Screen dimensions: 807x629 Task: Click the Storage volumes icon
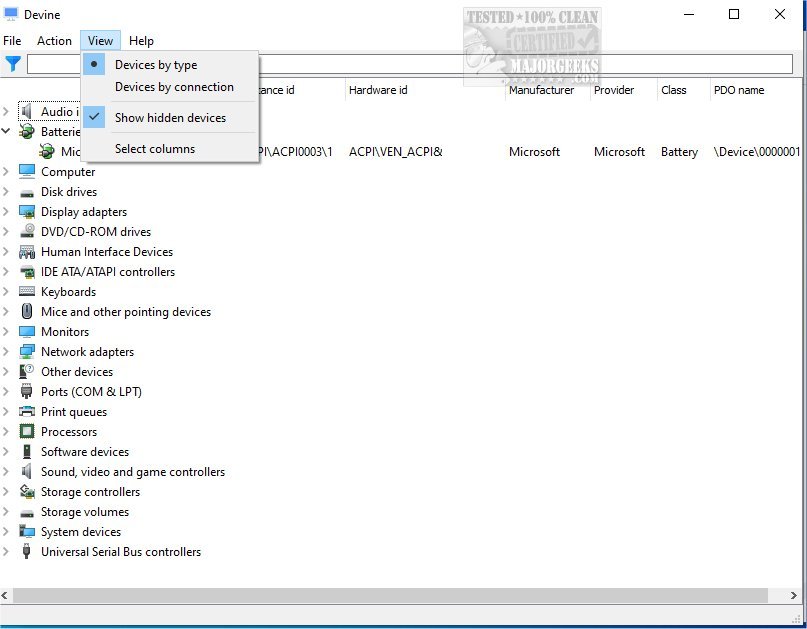tap(27, 513)
